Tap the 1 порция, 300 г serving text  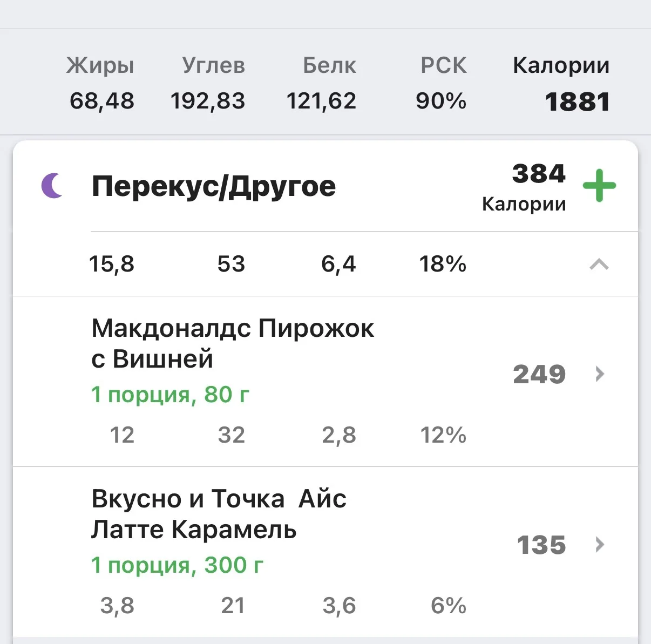(177, 565)
